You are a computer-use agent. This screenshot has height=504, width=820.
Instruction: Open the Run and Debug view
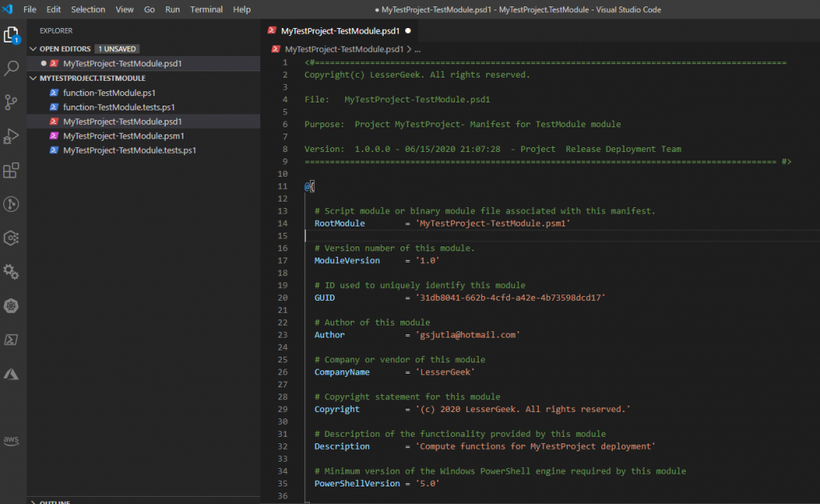12,136
